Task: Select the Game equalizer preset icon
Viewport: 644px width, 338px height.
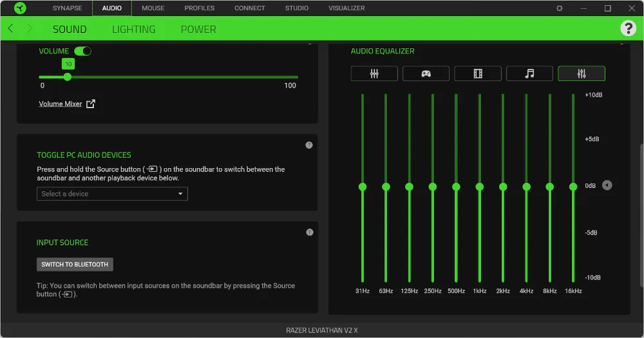Action: coord(426,73)
